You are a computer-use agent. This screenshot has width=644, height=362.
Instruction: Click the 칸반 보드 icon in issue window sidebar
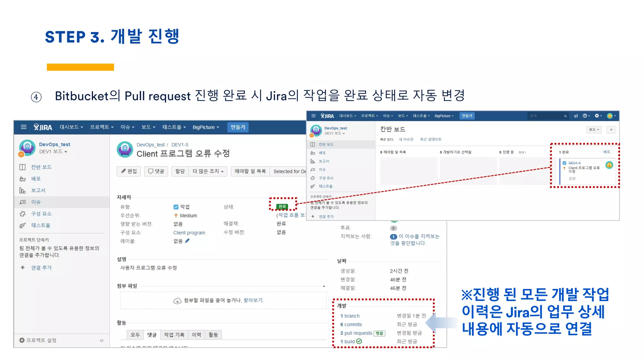[x=22, y=167]
